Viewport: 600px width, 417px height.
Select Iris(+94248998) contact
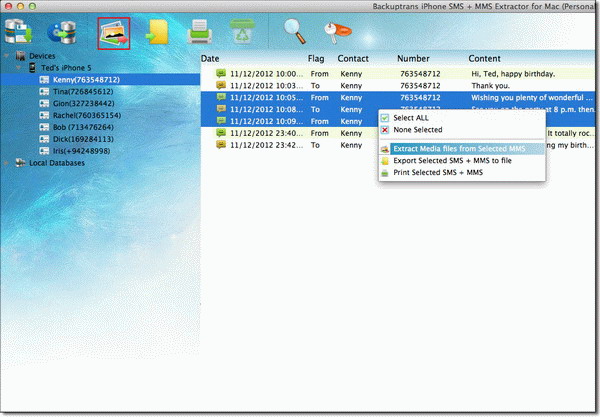(x=82, y=151)
